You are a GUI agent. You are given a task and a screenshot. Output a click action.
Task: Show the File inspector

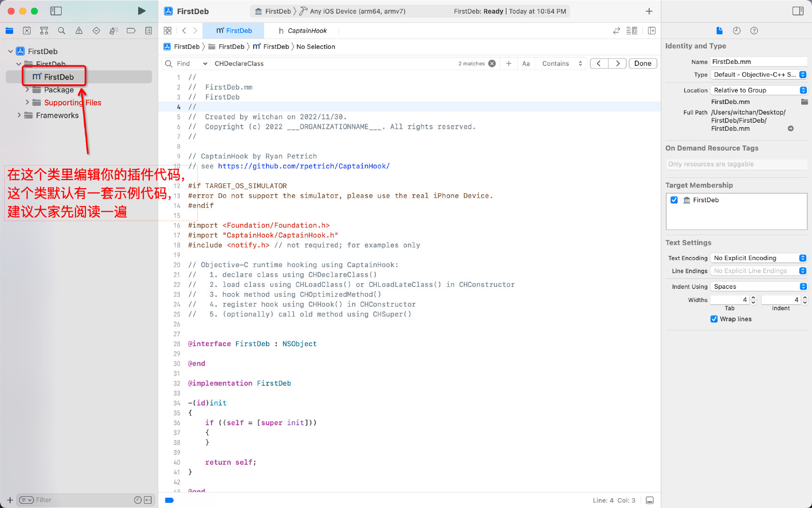click(719, 31)
